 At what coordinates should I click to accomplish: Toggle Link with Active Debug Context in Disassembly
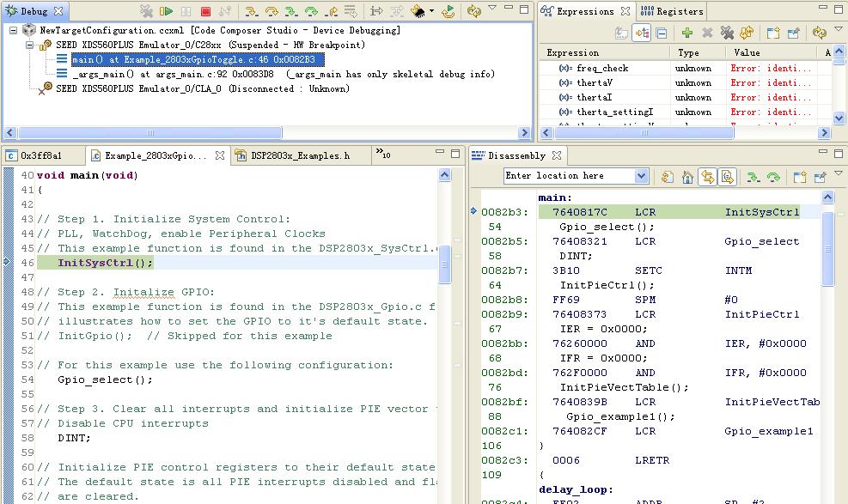pyautogui.click(x=707, y=177)
